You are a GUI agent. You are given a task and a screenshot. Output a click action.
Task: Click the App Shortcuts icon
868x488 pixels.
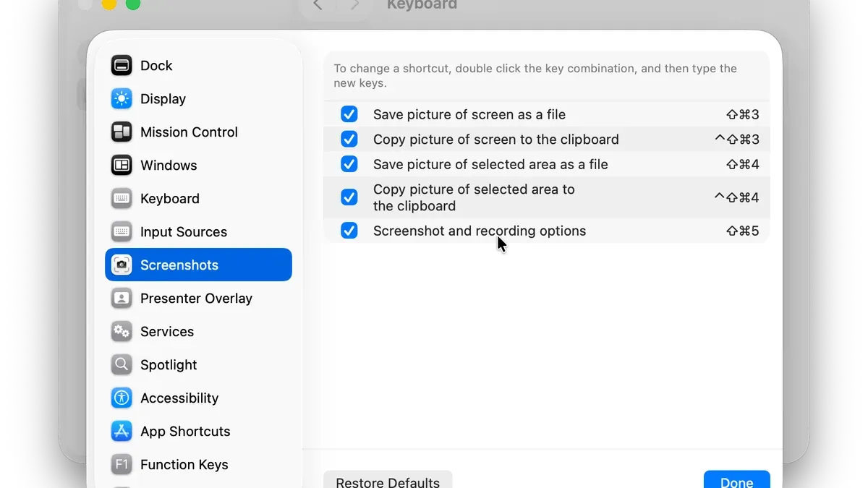coord(122,432)
